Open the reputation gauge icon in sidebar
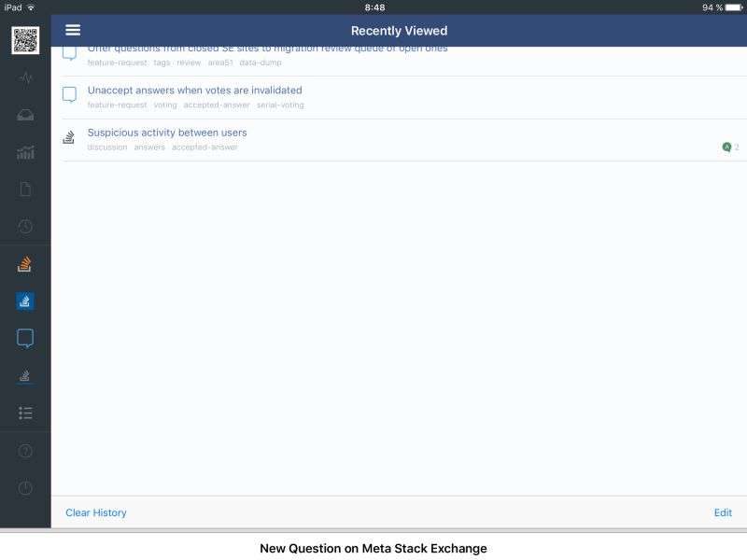The height and width of the screenshot is (560, 747). pyautogui.click(x=25, y=114)
